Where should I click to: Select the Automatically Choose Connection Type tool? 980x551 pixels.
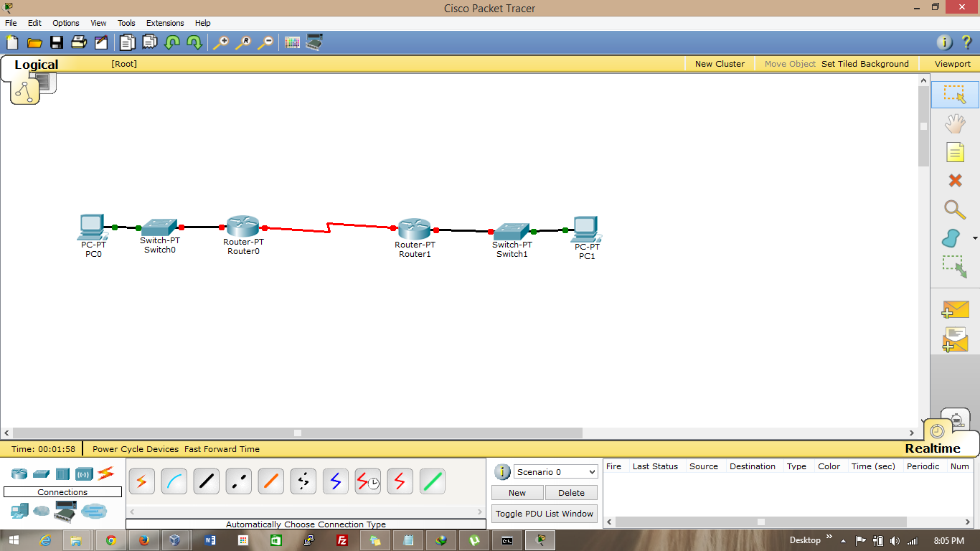[141, 481]
